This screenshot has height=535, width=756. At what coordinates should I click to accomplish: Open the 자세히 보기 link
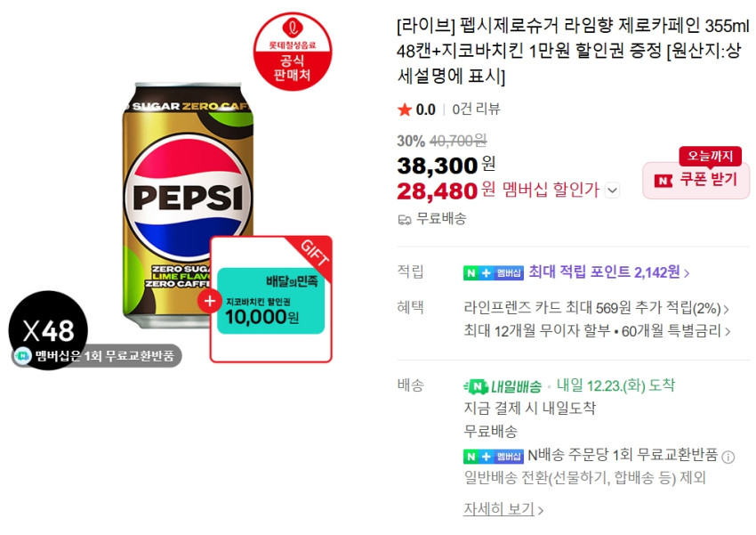pyautogui.click(x=503, y=509)
